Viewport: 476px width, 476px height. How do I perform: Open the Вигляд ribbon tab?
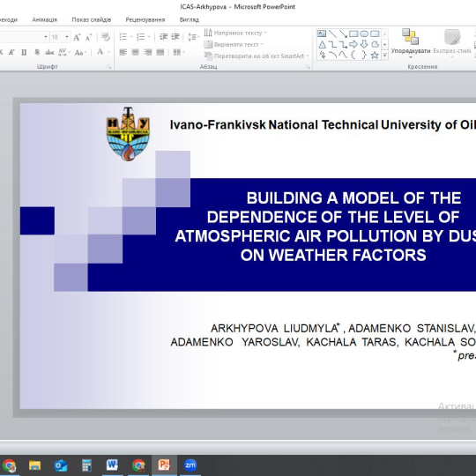coord(190,19)
